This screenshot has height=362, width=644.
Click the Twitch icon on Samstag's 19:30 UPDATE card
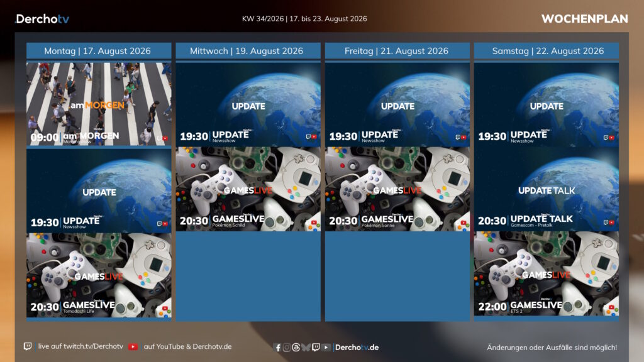click(606, 138)
